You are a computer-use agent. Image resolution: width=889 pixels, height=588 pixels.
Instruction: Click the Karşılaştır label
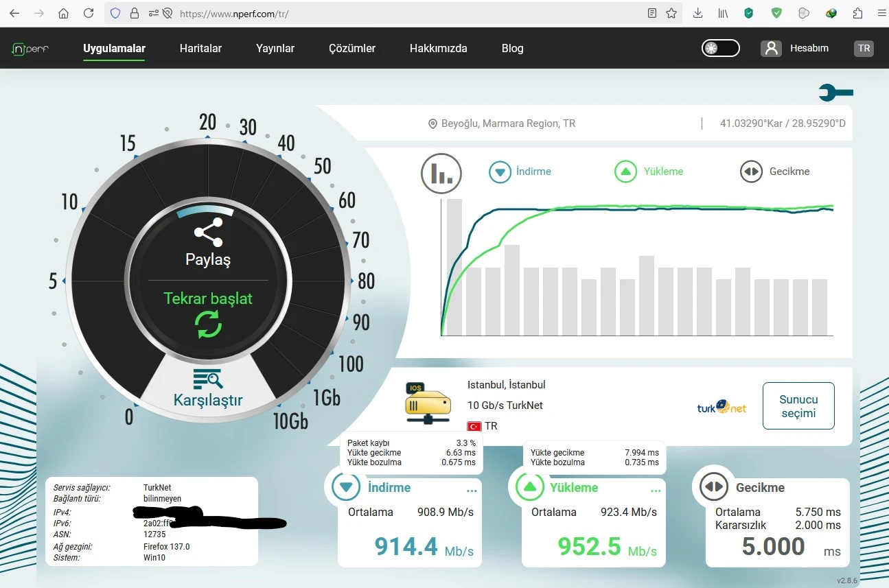click(208, 400)
